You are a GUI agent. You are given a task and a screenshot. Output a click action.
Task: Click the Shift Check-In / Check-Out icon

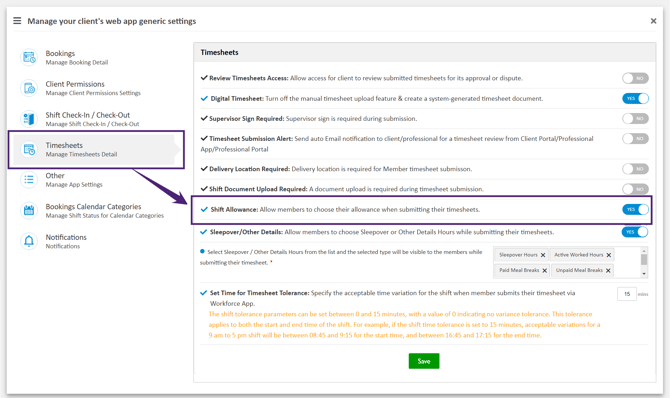pos(29,118)
